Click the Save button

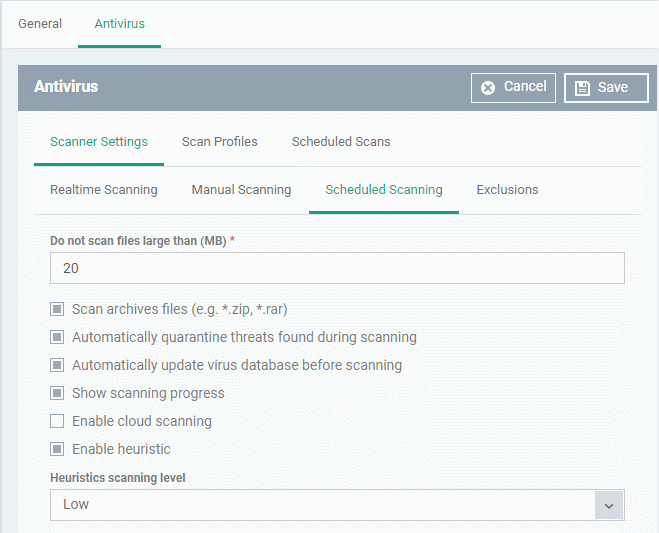pos(606,88)
